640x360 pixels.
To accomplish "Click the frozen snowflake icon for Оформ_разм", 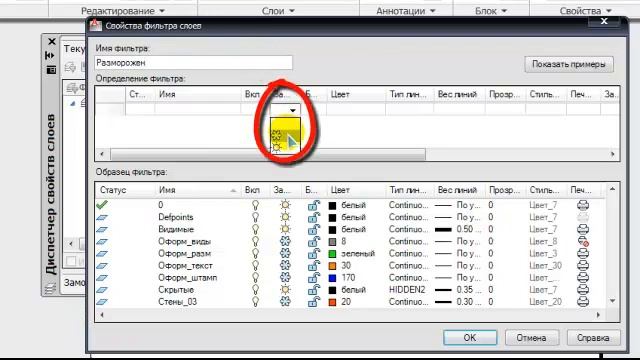I will [285, 253].
